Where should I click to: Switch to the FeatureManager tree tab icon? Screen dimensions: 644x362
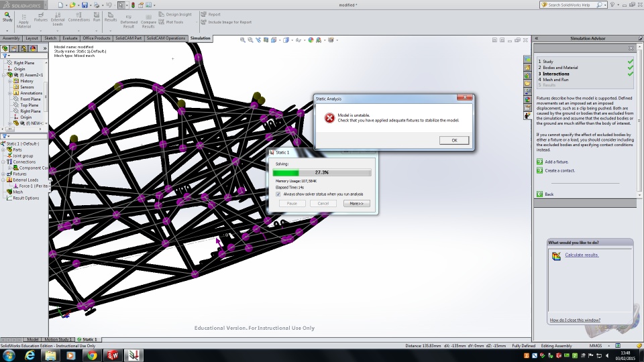5,48
